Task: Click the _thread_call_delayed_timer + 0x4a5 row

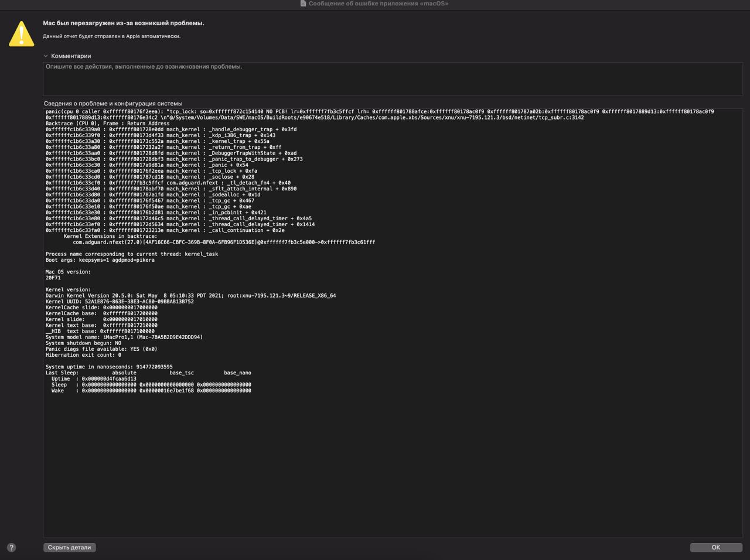Action: tap(179, 218)
